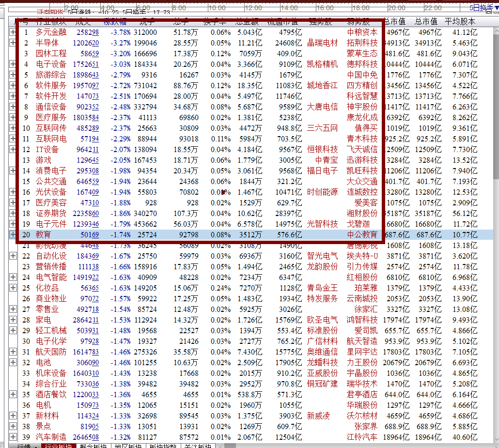
Task: Open strong stock 晶瑞电材
Action: [322, 43]
